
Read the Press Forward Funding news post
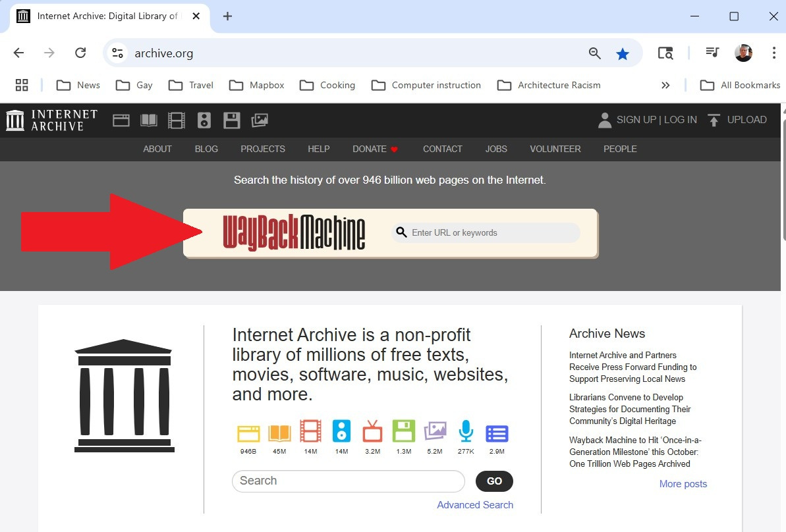(x=633, y=367)
